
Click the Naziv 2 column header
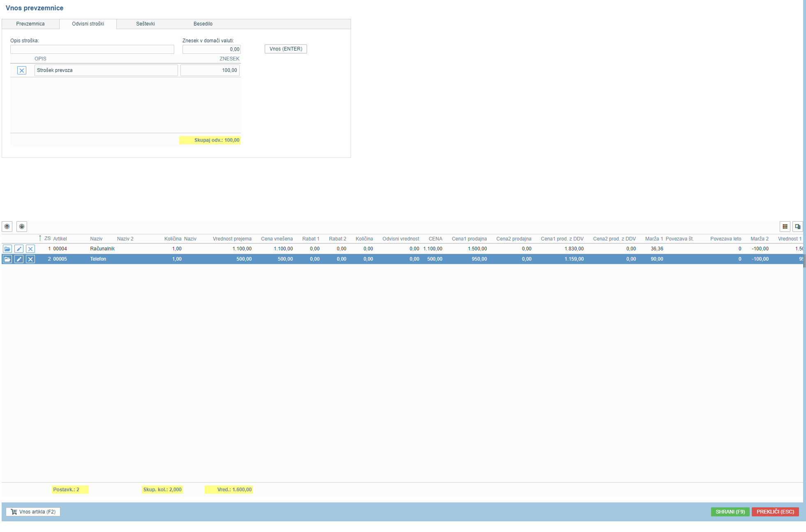[x=125, y=239]
